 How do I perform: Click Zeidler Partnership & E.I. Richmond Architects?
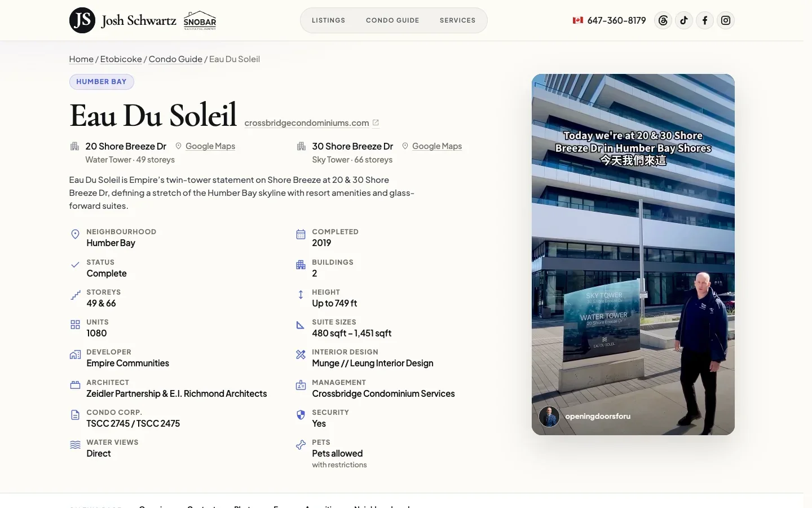tap(176, 394)
